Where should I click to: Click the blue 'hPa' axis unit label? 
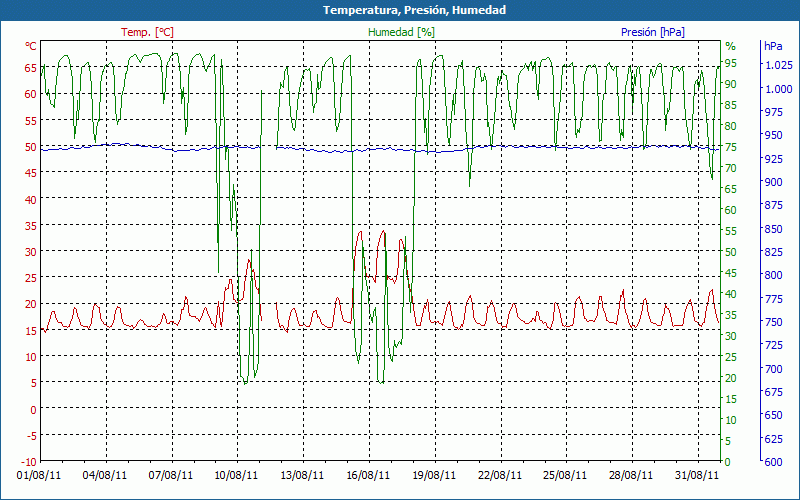pos(773,46)
